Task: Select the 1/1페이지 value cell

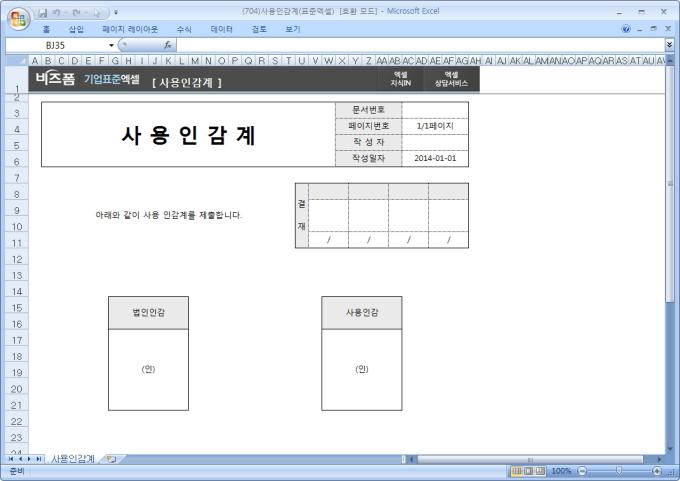Action: (435, 126)
